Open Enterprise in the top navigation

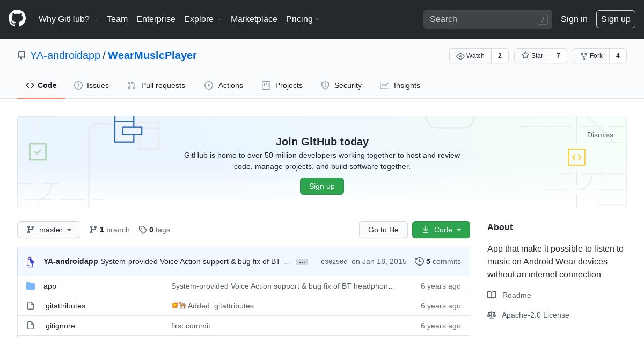click(156, 19)
